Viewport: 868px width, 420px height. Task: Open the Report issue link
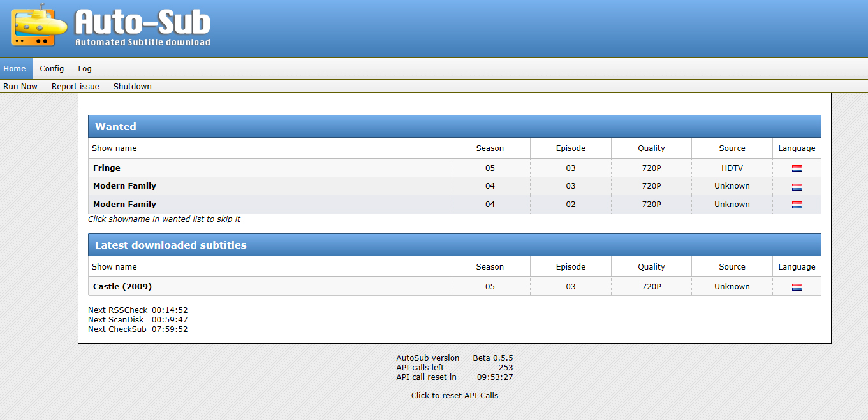pyautogui.click(x=75, y=87)
